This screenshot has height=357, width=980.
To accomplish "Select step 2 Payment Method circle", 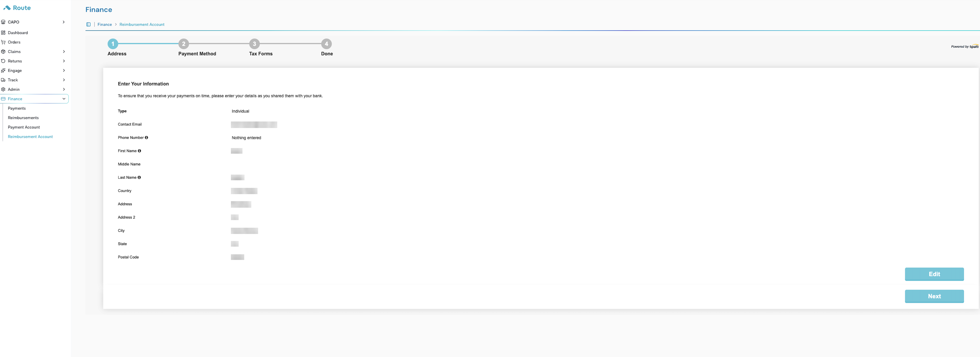I will pyautogui.click(x=183, y=44).
